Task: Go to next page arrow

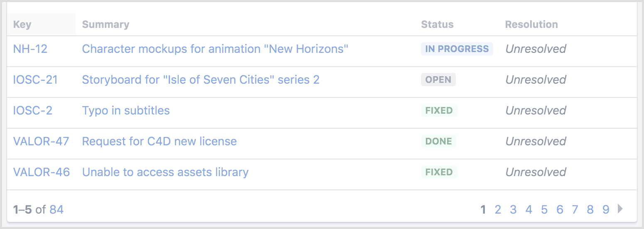Action: (621, 209)
